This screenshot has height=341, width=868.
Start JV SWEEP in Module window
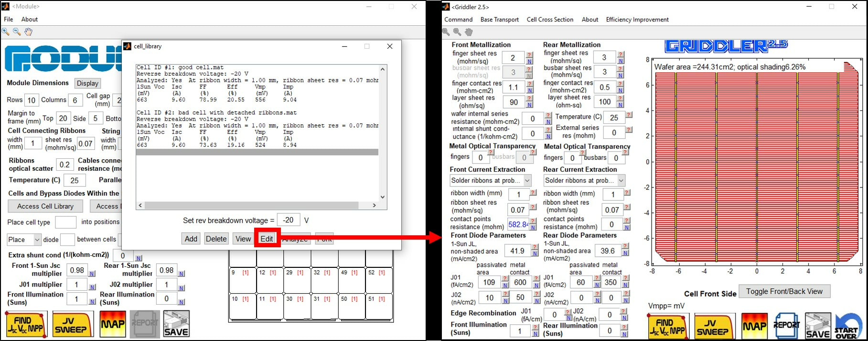pos(73,324)
